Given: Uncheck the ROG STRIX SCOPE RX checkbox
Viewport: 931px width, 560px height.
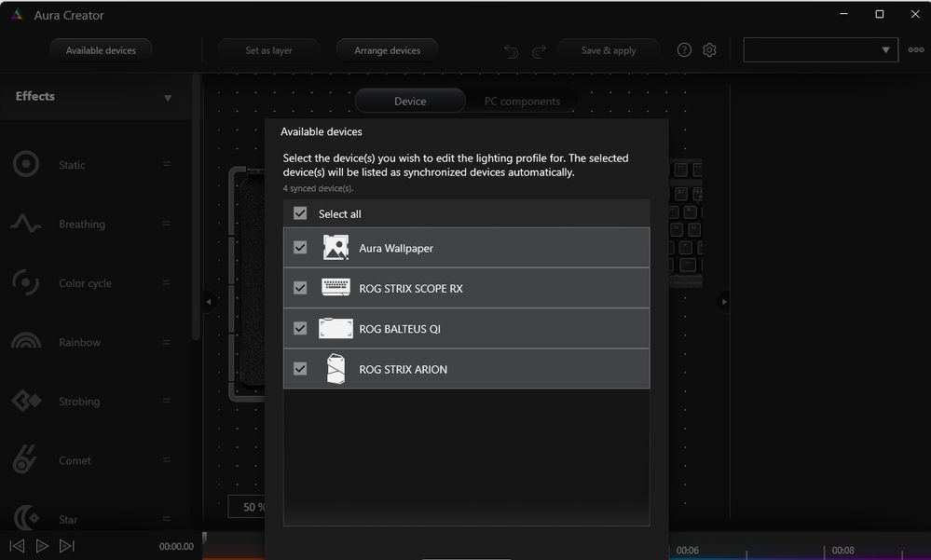Looking at the screenshot, I should [x=300, y=287].
